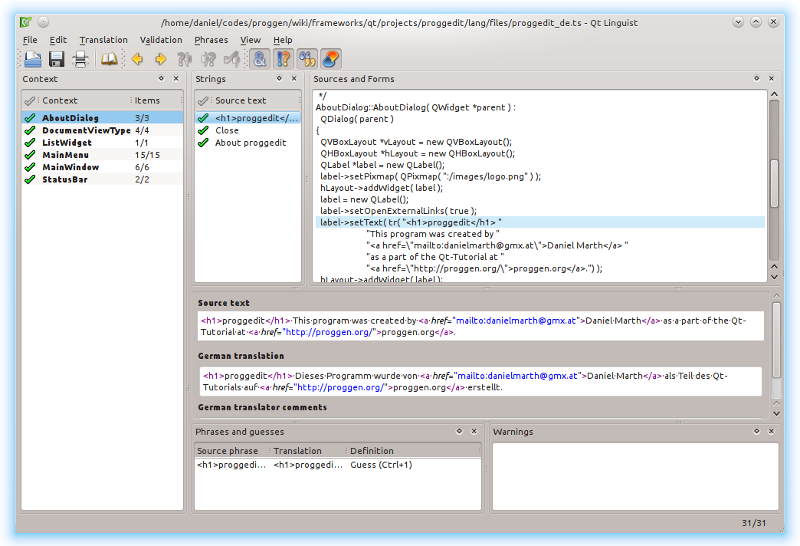This screenshot has width=800, height=546.
Task: Go to next item with the right arrow
Action: 160,59
